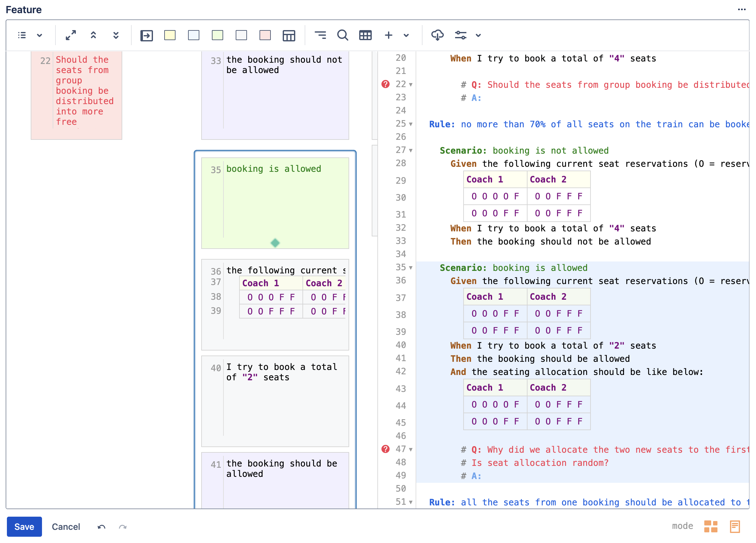This screenshot has height=543, width=756.
Task: Open the three-dots more menu
Action: click(742, 10)
